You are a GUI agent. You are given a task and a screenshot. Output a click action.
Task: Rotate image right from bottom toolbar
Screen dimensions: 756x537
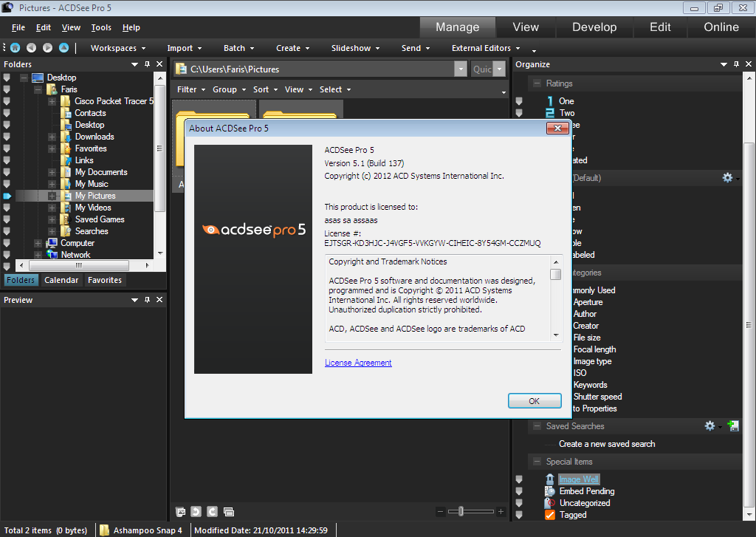tap(212, 511)
